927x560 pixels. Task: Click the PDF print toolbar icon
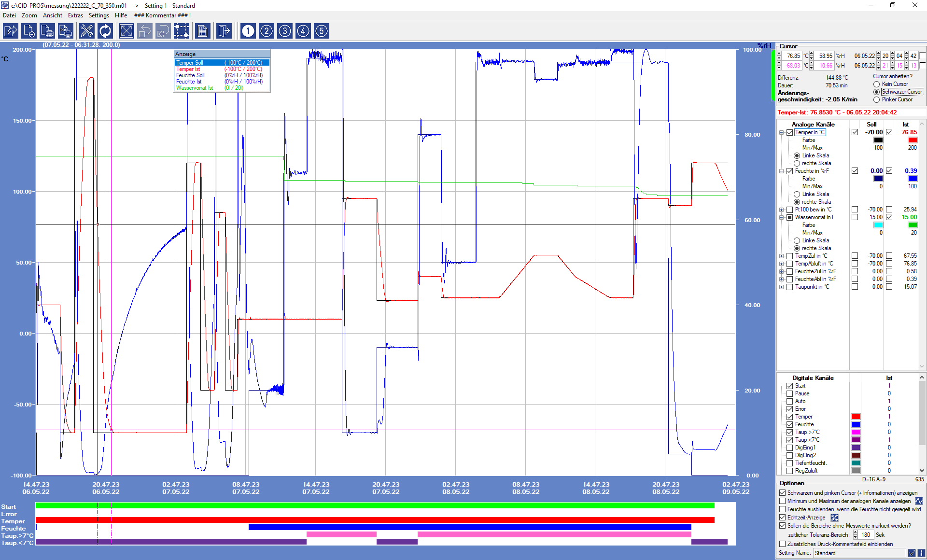[x=65, y=31]
